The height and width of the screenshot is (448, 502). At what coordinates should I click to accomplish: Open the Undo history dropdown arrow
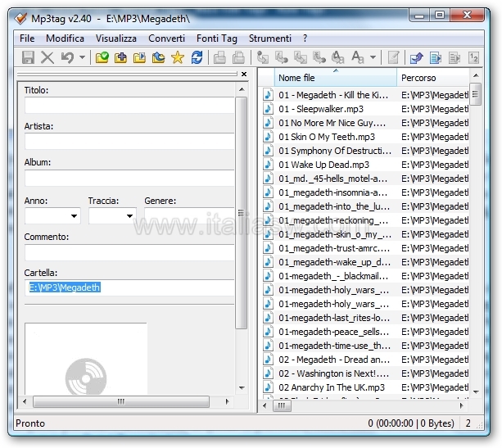82,57
